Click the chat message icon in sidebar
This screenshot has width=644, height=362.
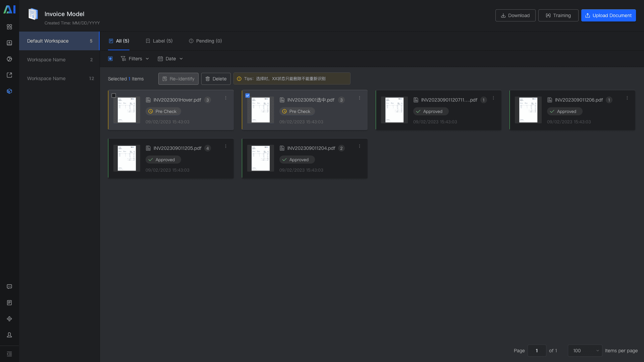(9, 287)
